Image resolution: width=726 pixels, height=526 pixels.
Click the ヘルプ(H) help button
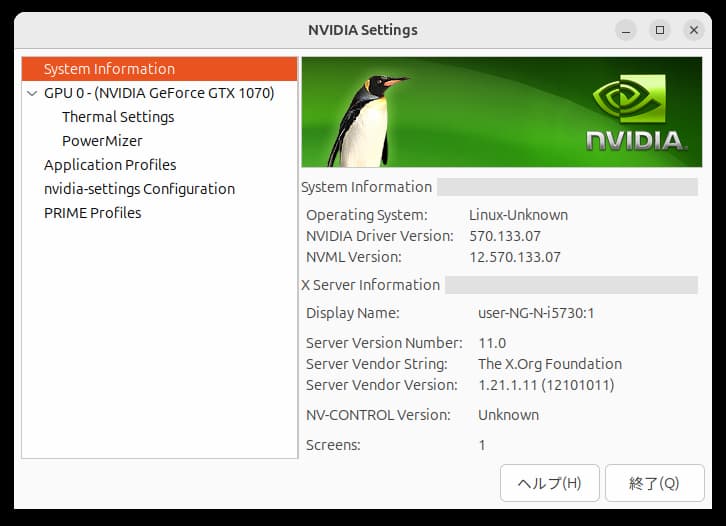tap(550, 483)
